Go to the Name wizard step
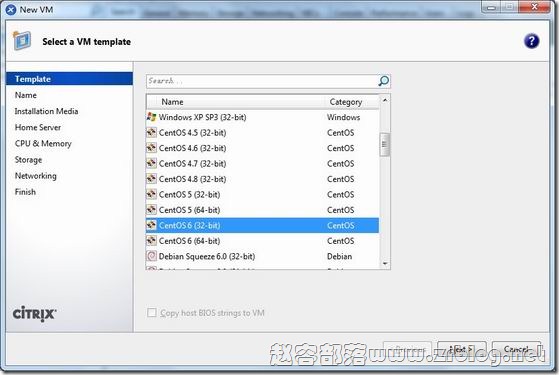Viewport: 559px width, 375px height. pyautogui.click(x=26, y=95)
